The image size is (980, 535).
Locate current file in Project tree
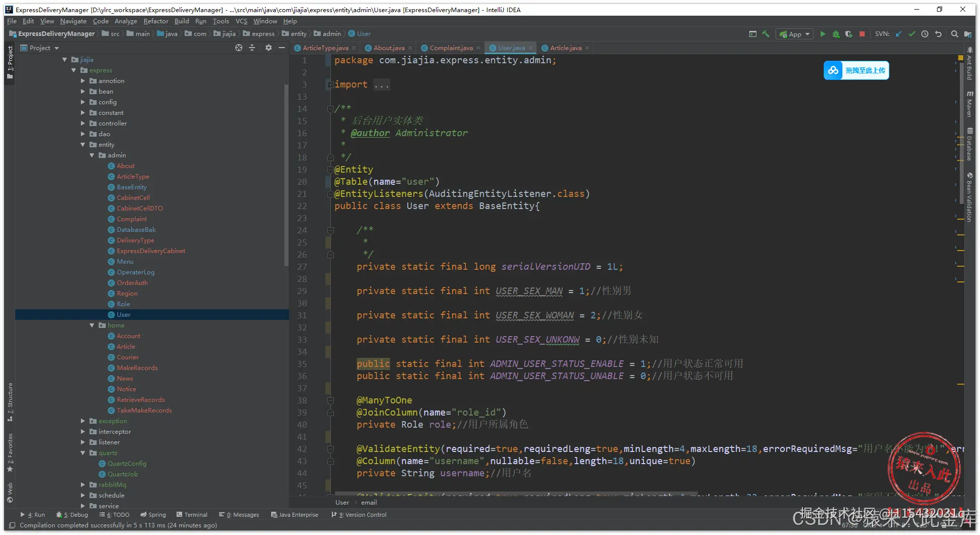[x=239, y=48]
